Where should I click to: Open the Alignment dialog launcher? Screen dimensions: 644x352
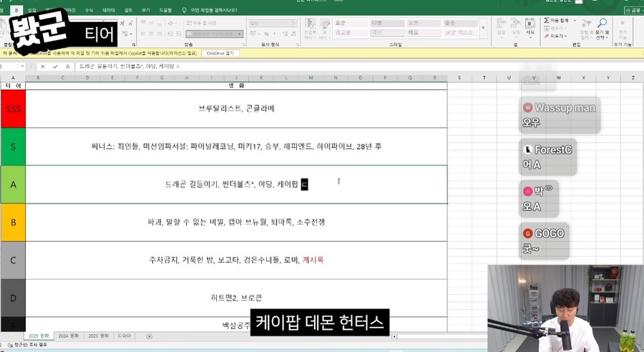(x=243, y=44)
